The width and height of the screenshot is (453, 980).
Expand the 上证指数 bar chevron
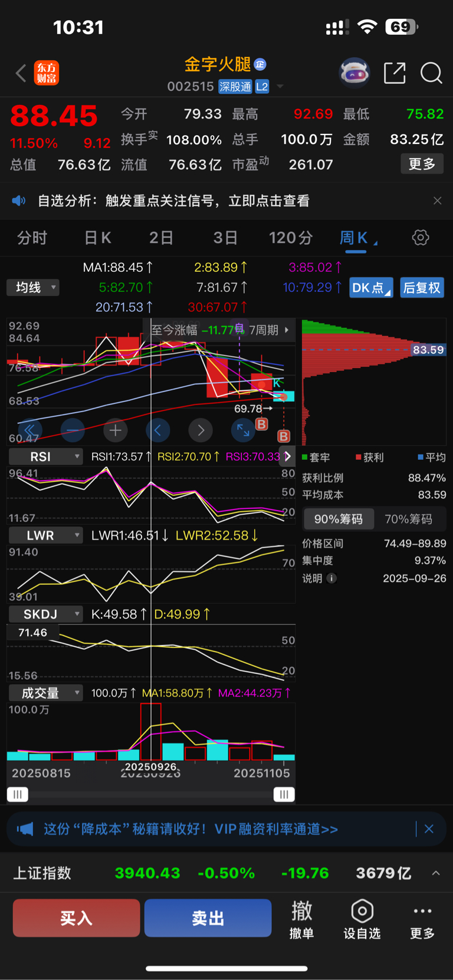436,873
